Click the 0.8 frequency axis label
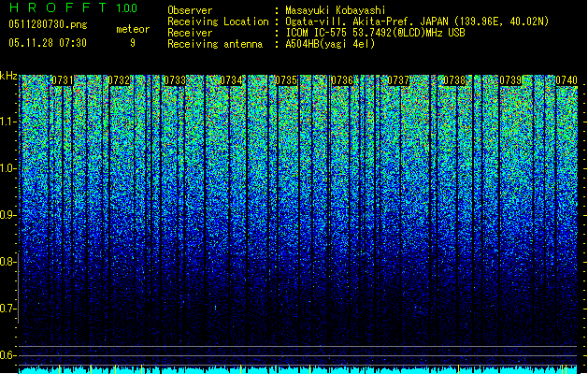This screenshot has width=588, height=374. 7,262
